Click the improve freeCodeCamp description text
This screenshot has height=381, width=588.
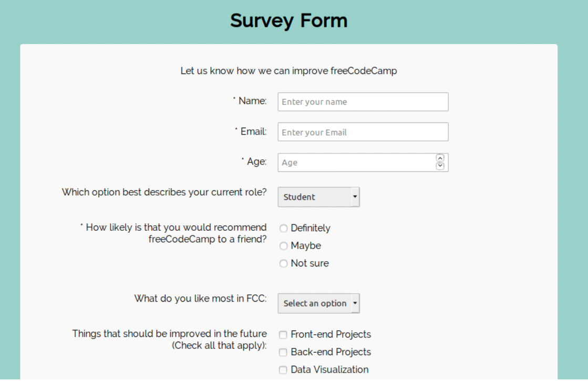point(288,70)
